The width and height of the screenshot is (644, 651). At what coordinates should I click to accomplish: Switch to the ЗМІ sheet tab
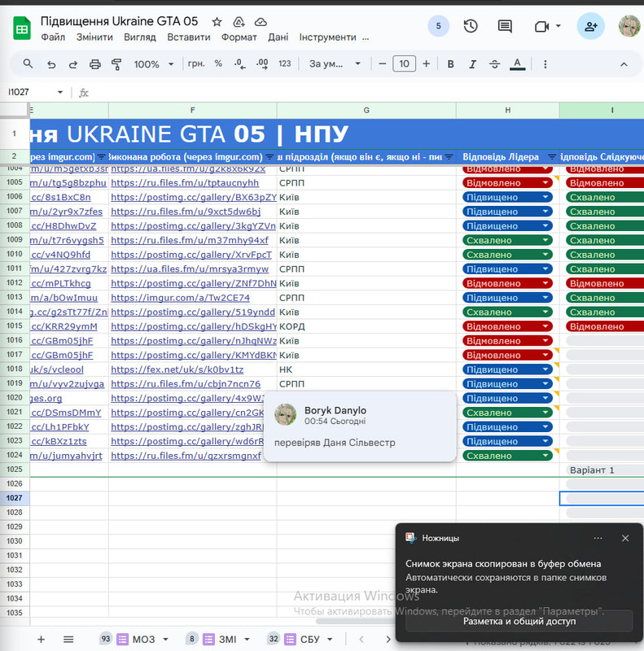click(228, 639)
